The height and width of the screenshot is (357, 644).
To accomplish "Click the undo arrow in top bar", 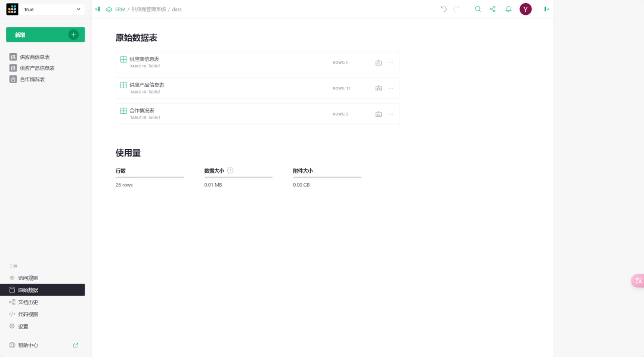I will [x=444, y=9].
